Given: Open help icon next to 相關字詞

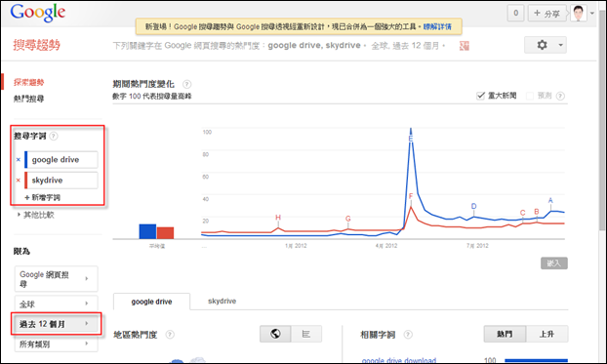Looking at the screenshot, I should (x=408, y=335).
